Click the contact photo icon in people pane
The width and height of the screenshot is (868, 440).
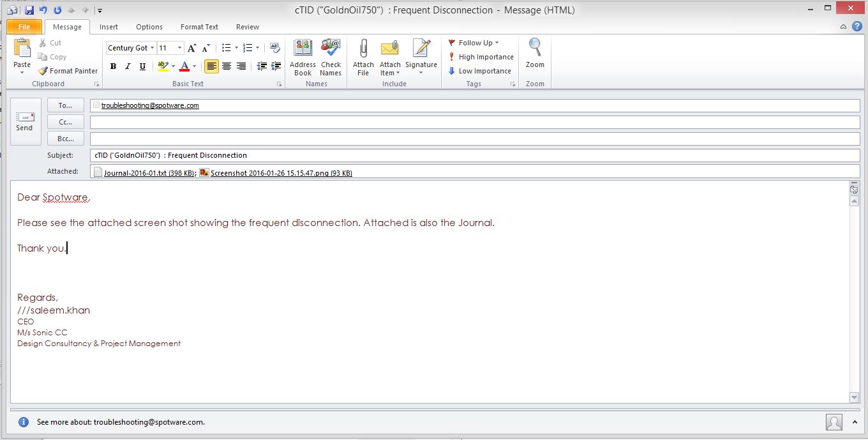(834, 422)
